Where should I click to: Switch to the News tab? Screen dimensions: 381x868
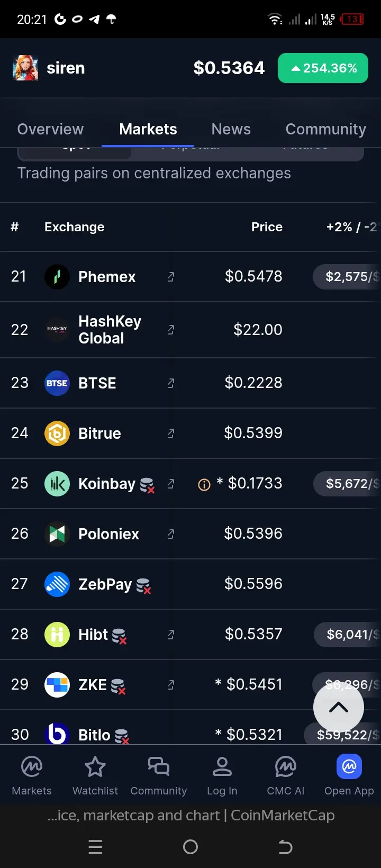pos(231,129)
